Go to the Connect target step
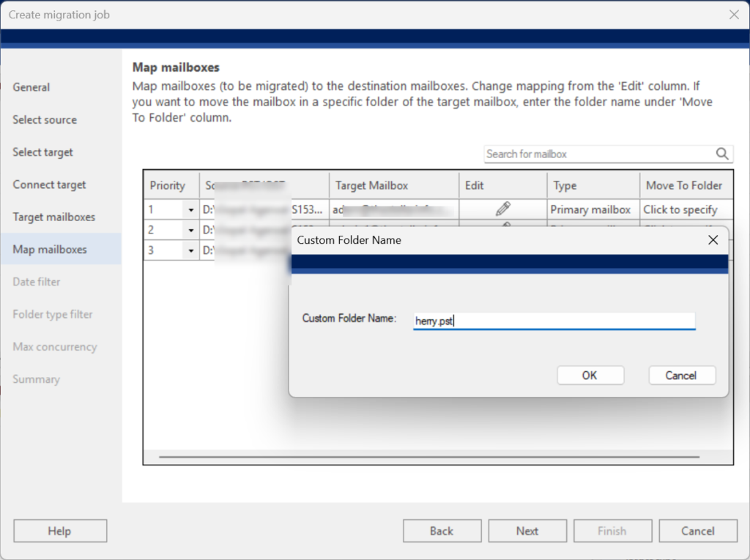 click(49, 184)
